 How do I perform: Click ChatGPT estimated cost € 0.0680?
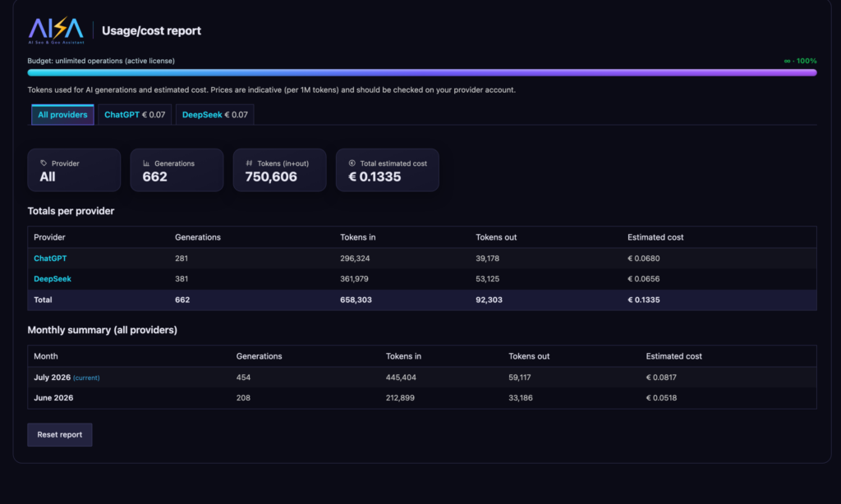point(644,259)
